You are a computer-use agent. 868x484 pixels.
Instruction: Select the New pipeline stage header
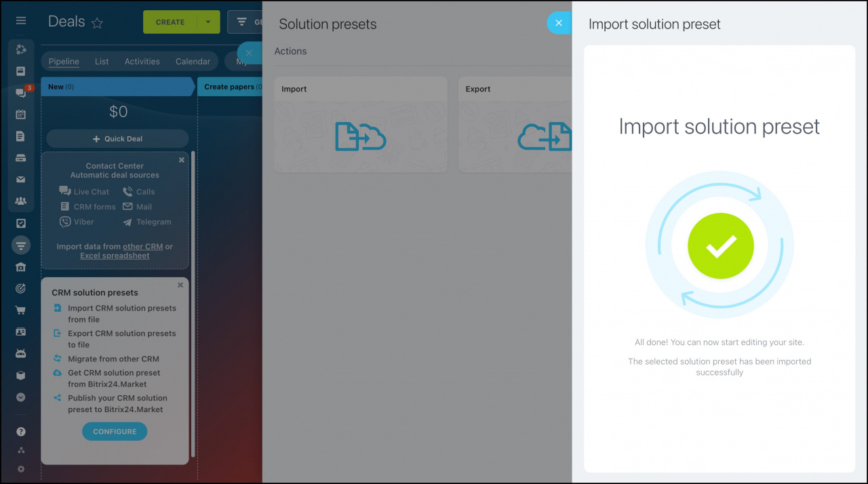pos(118,87)
